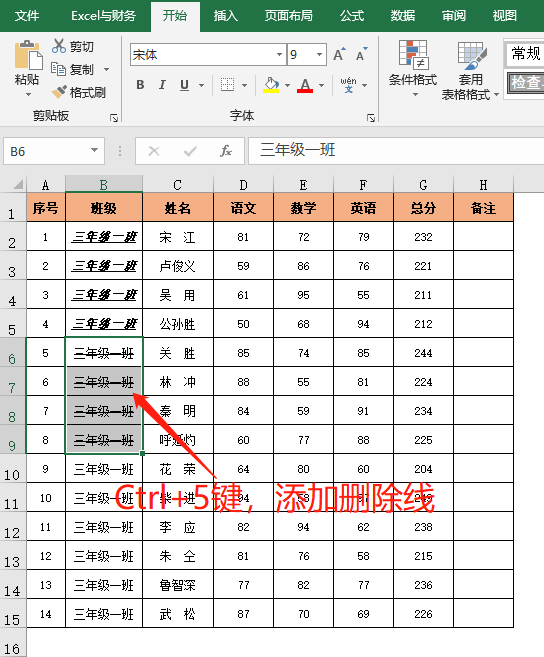Switch to the 审阅 tab
The image size is (544, 657).
454,16
